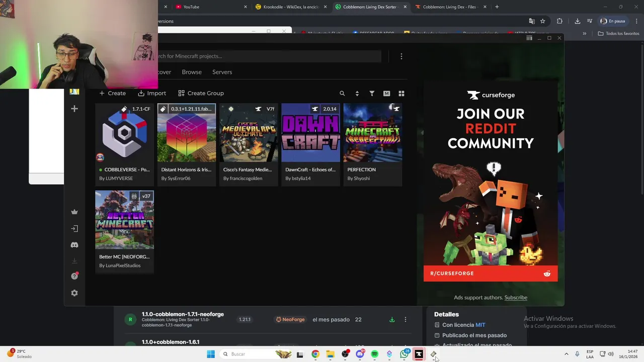
Task: Click the 1.21.1 version tag
Action: [x=245, y=320]
